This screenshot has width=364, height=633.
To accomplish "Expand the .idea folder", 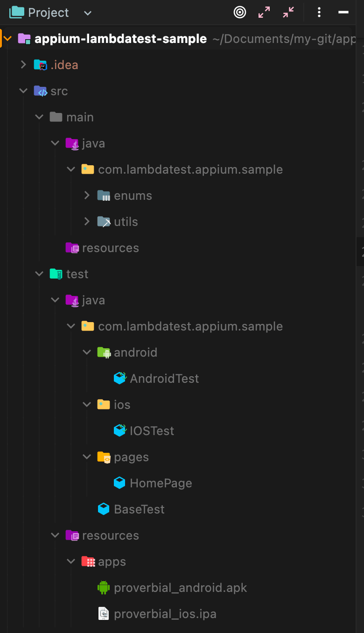I will pos(23,64).
